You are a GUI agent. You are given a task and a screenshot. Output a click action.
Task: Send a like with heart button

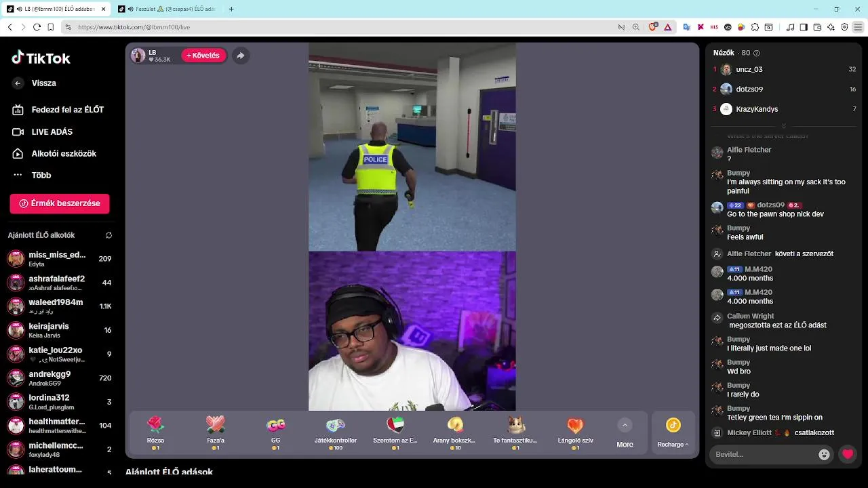click(848, 455)
